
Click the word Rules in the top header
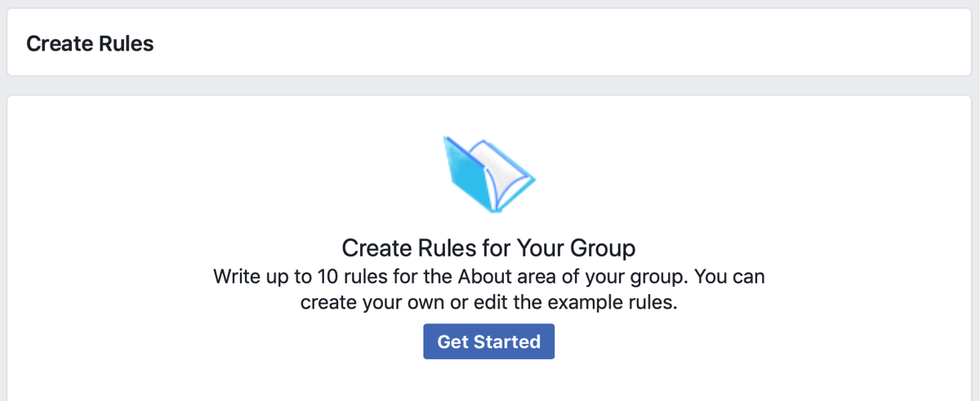(125, 43)
